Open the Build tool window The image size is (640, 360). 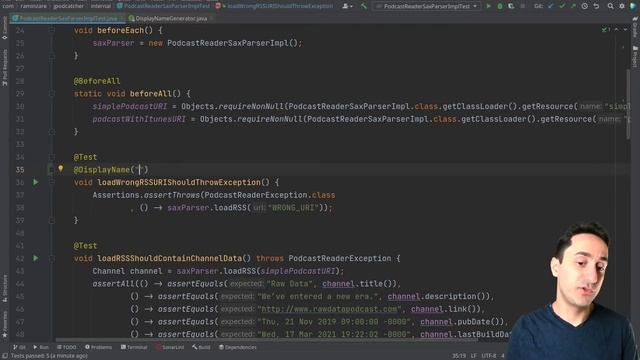pyautogui.click(x=201, y=347)
